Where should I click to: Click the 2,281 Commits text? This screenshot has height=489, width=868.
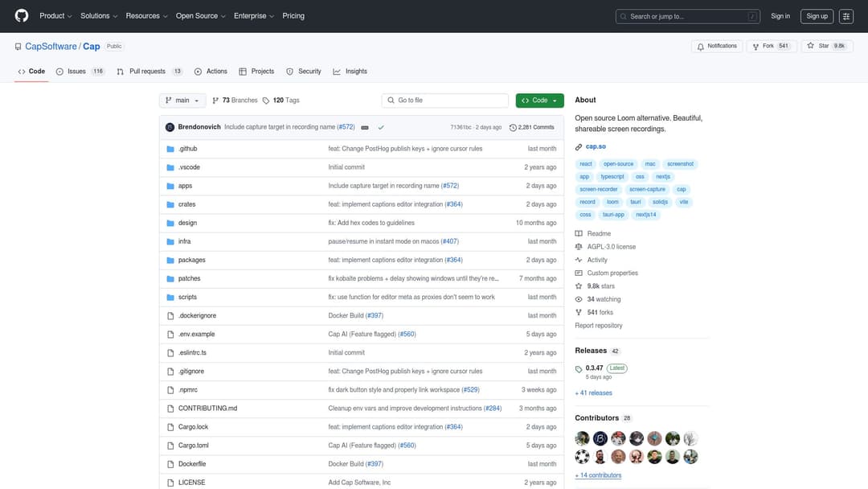[536, 127]
